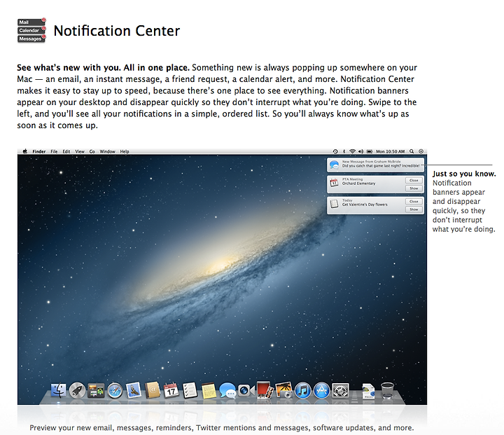
Task: Open Mission Control in the dock
Action: point(96,391)
